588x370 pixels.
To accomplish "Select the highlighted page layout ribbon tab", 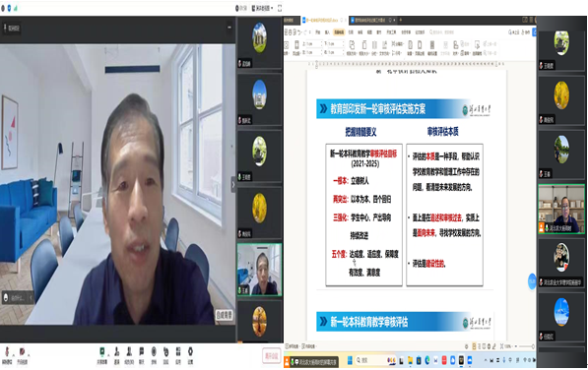I will click(339, 32).
